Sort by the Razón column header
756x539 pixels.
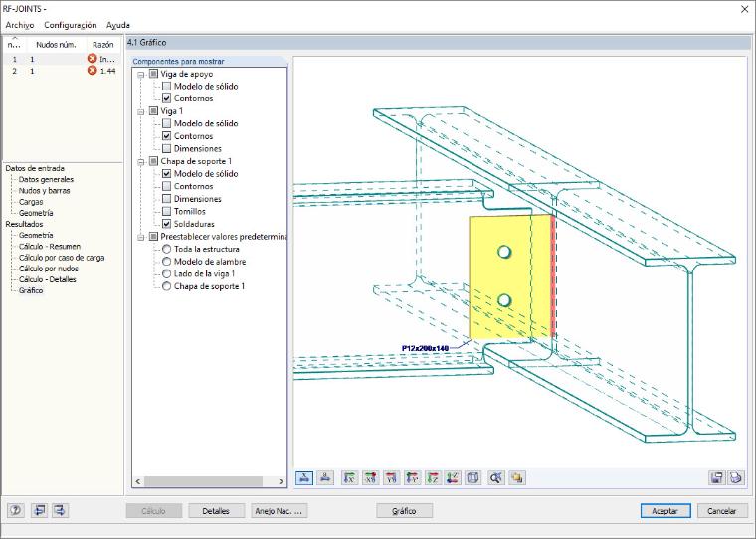[x=102, y=45]
